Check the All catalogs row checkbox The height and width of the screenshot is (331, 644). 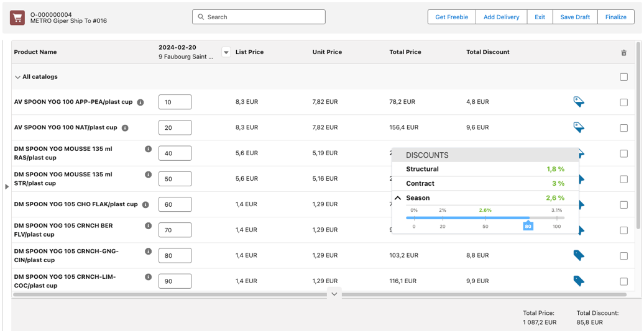click(623, 77)
